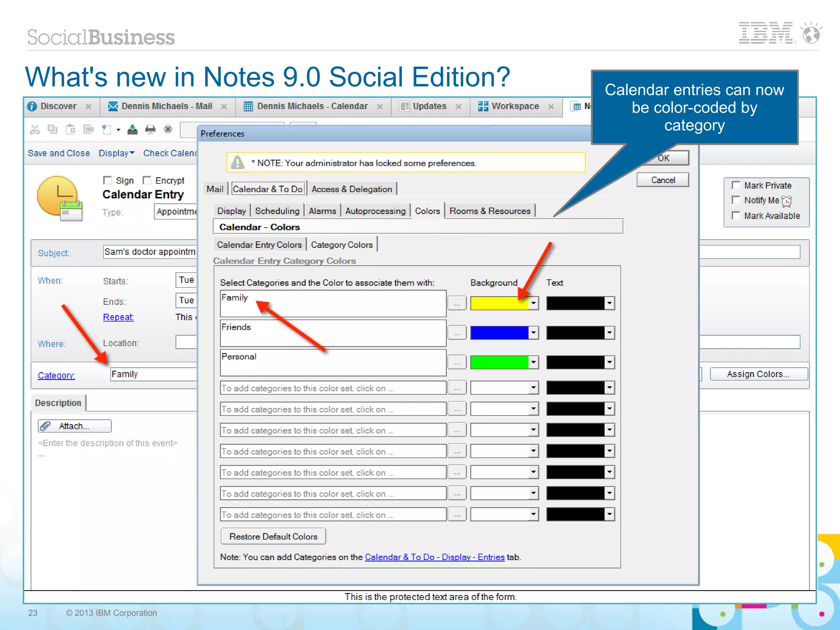This screenshot has width=840, height=630.
Task: Click the Assign Colors... button
Action: coord(758,374)
